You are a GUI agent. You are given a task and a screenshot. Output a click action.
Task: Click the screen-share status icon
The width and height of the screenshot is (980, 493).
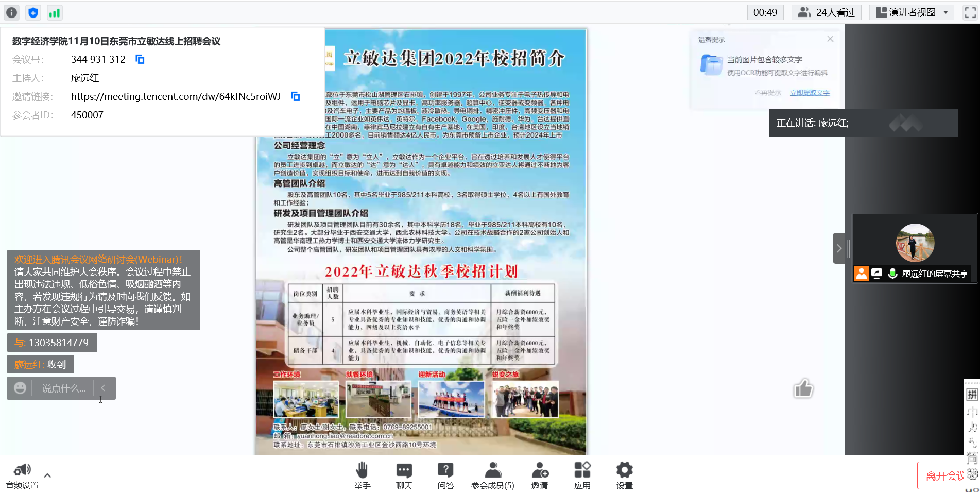(x=877, y=274)
